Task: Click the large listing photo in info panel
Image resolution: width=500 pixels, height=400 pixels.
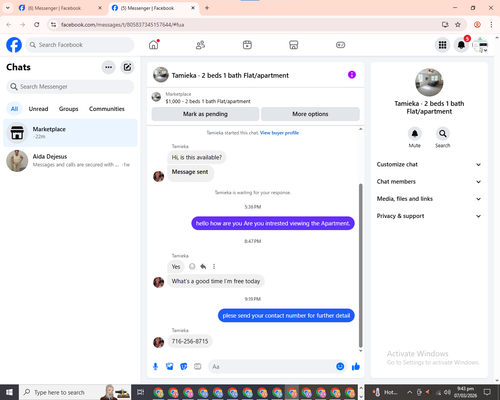Action: coord(429,82)
